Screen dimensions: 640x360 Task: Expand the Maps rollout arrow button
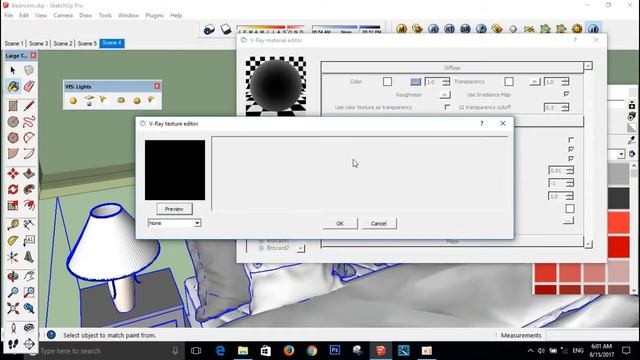pos(588,244)
